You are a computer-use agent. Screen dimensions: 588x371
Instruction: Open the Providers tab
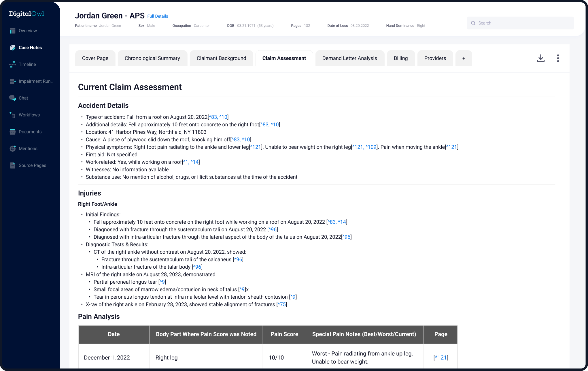pos(435,58)
